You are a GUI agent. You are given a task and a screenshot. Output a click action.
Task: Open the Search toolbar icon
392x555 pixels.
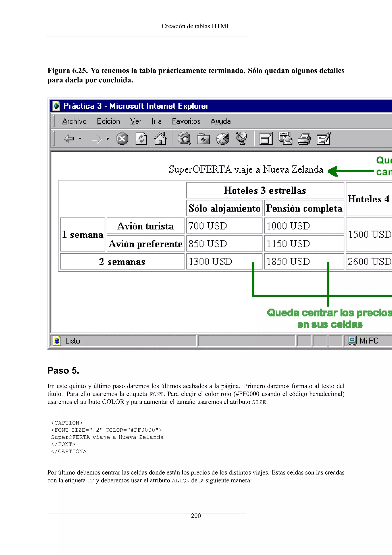(184, 139)
